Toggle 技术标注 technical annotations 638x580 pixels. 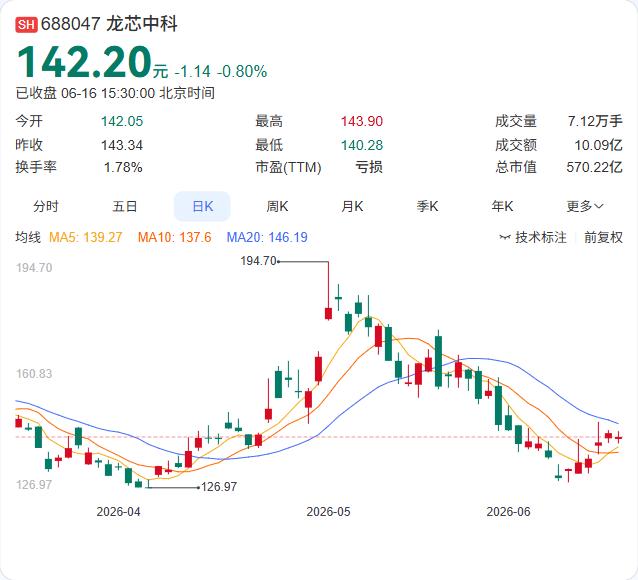[x=541, y=237]
